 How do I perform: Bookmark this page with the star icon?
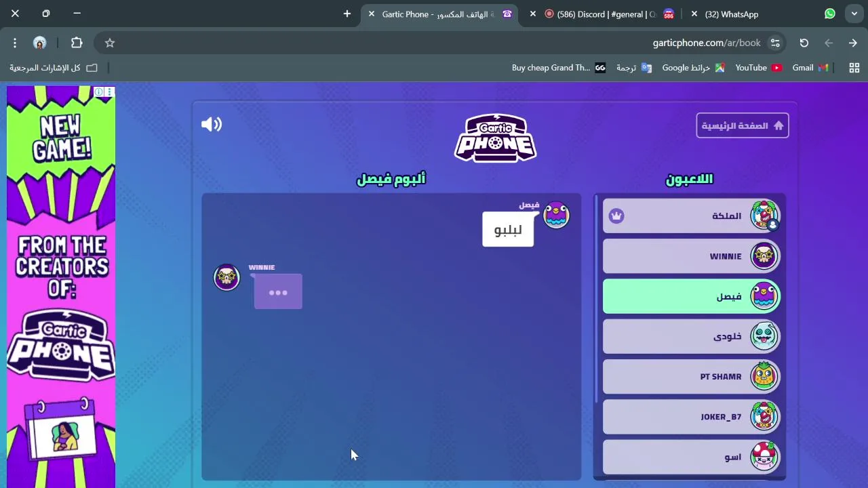tap(110, 43)
